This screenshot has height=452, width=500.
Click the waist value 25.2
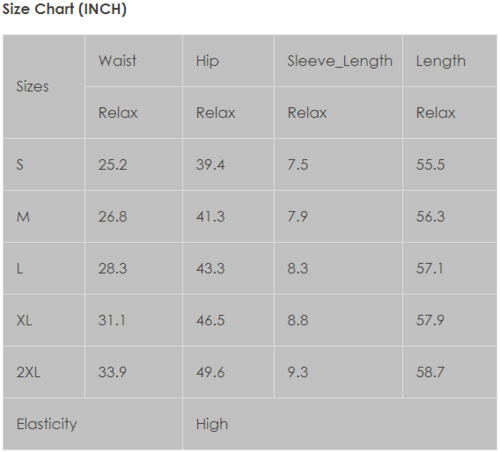point(113,165)
